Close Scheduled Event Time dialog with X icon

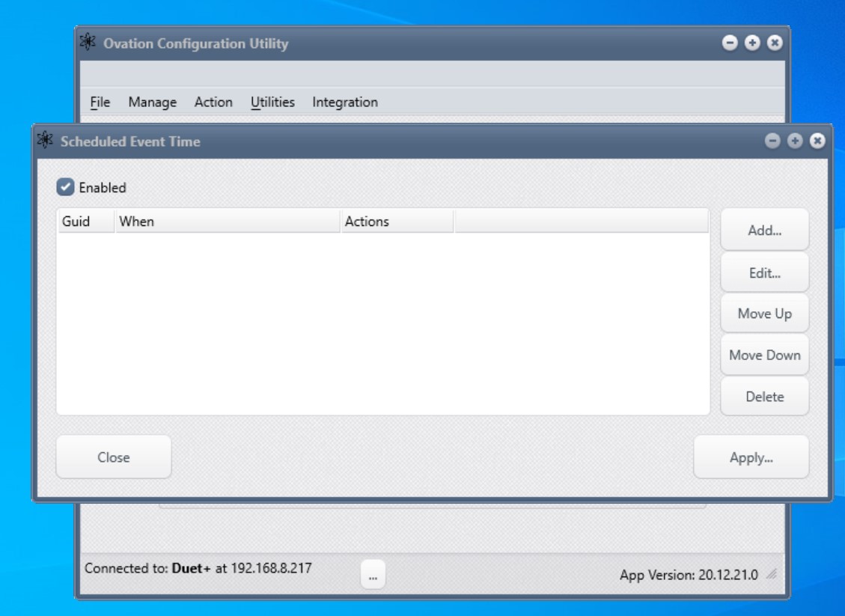coord(817,141)
